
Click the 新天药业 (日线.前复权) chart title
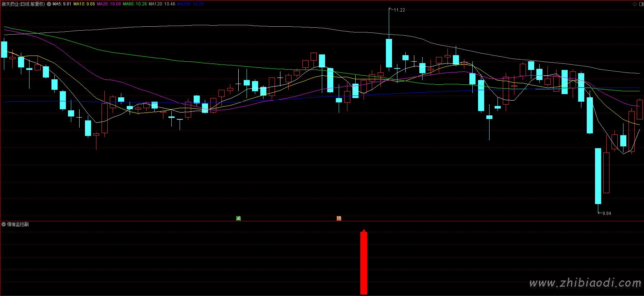pos(23,4)
